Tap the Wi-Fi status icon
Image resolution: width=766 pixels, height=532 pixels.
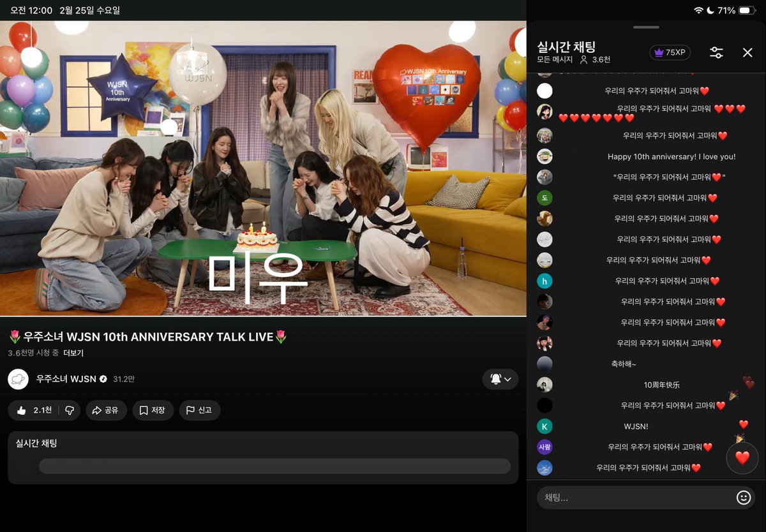pos(698,10)
